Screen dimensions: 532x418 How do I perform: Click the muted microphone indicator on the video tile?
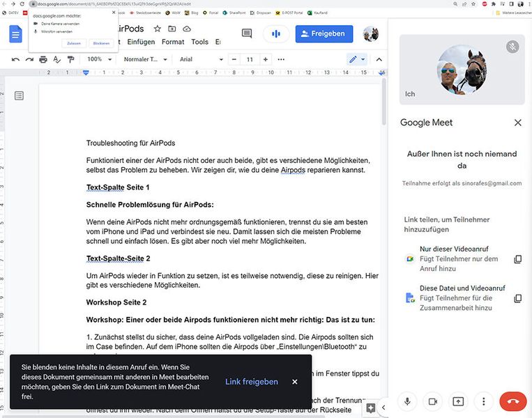tap(512, 47)
